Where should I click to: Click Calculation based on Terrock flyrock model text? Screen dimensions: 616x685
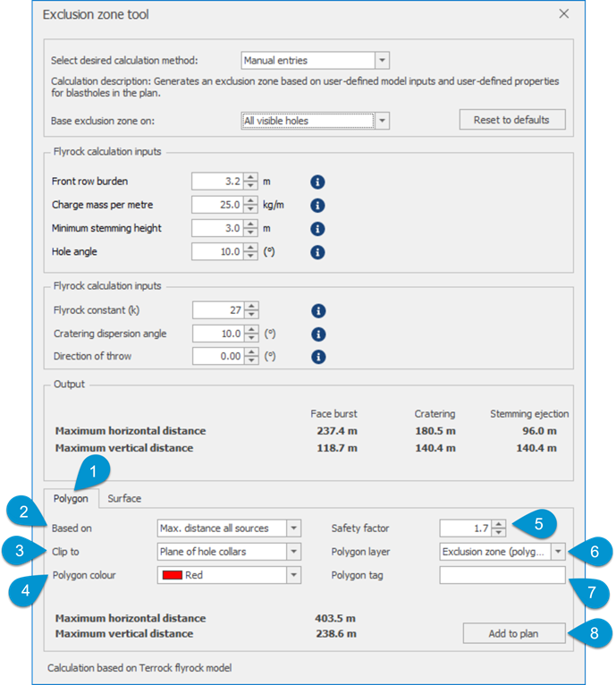point(139,668)
